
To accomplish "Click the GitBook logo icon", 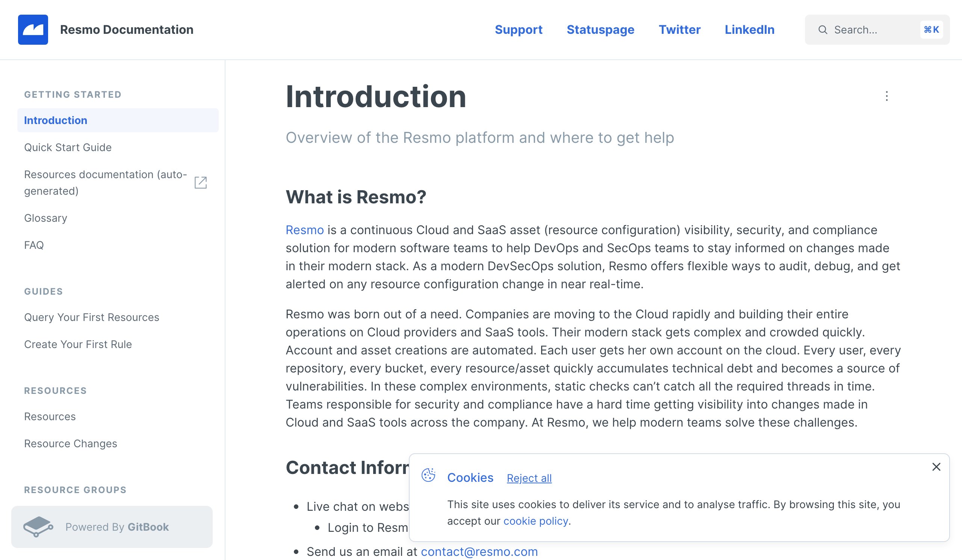I will pos(38,527).
